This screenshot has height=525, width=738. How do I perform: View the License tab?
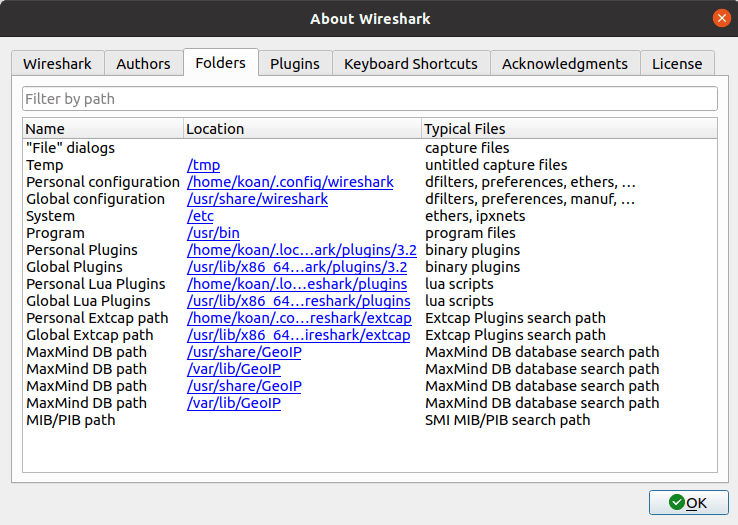[677, 63]
